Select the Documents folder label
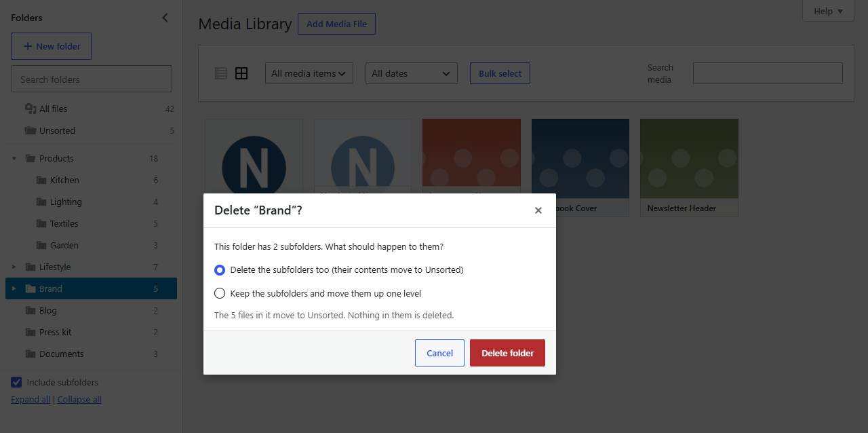Screen dimensions: 868x433 click(x=62, y=354)
